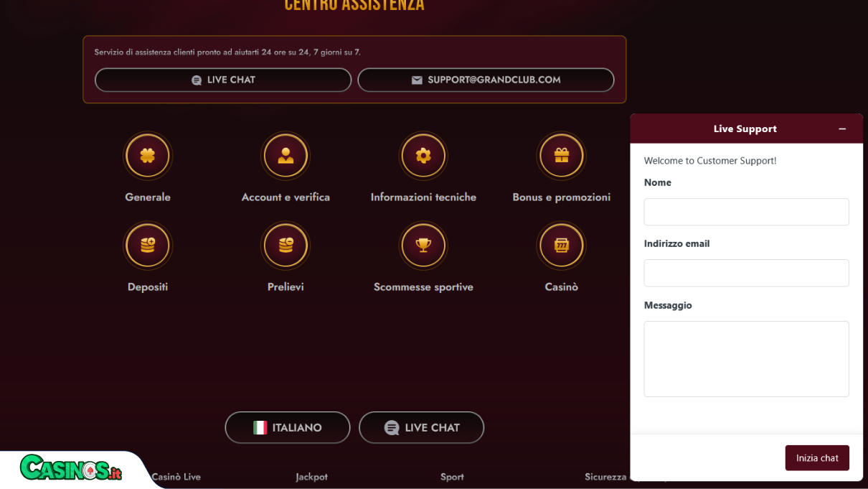Click the bottom LIVE CHAT button
The width and height of the screenshot is (868, 489).
[422, 427]
